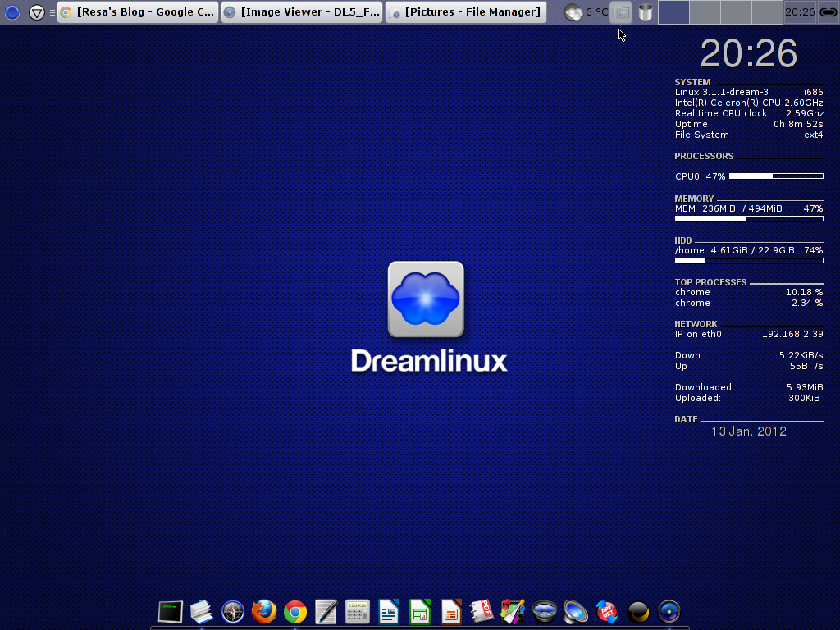This screenshot has height=630, width=840.
Task: Click the 'Intel(R) Celeron(R) CPU 2.60GHz' line
Action: (x=749, y=103)
